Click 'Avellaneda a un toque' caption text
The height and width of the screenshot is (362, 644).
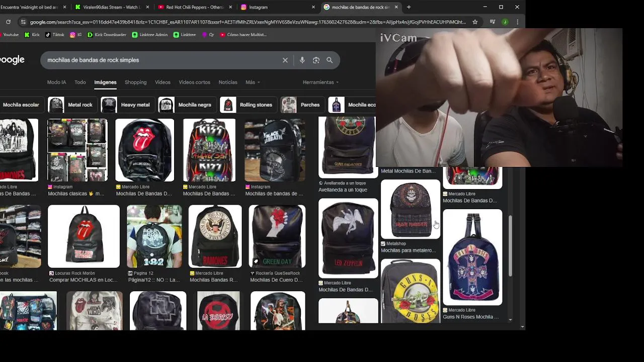tap(343, 190)
